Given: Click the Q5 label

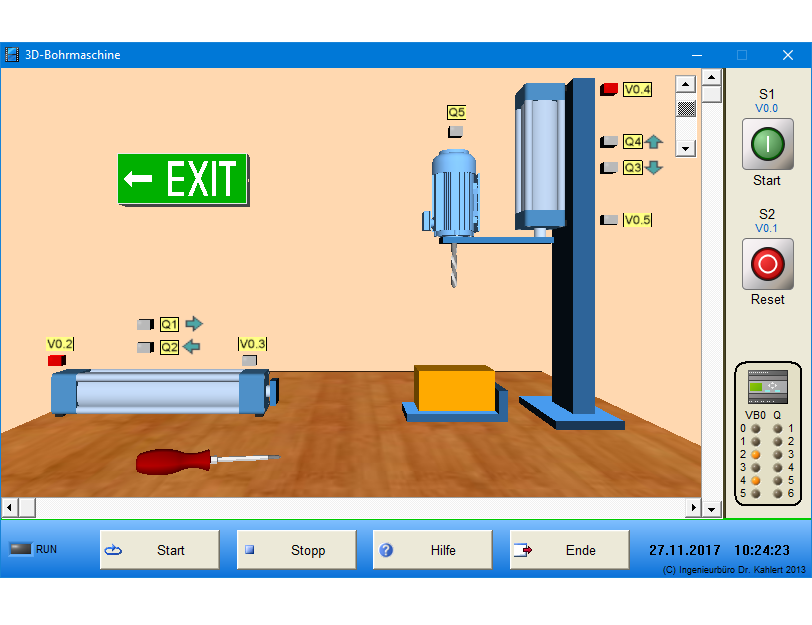Looking at the screenshot, I should point(456,112).
